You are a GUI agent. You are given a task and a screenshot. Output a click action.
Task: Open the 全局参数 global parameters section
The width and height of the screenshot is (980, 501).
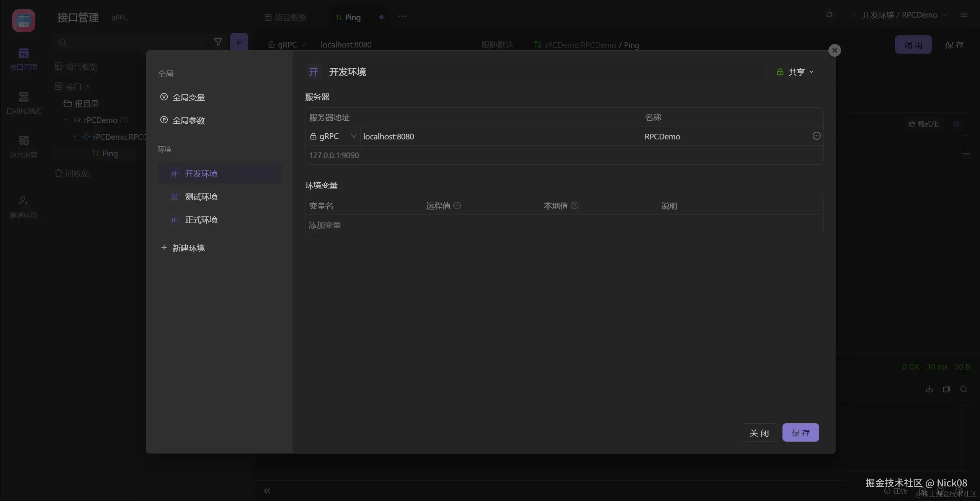coord(188,120)
